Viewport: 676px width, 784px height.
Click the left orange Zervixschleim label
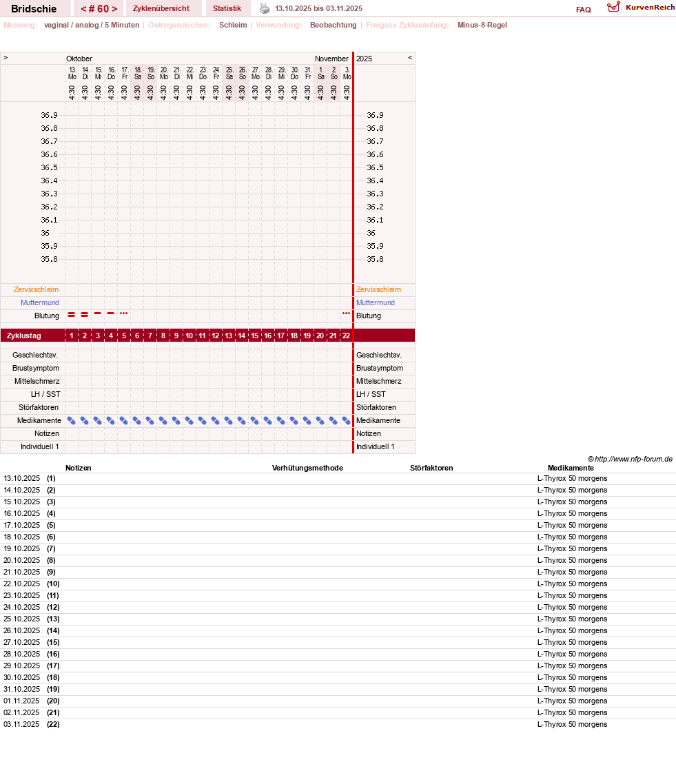coord(36,289)
